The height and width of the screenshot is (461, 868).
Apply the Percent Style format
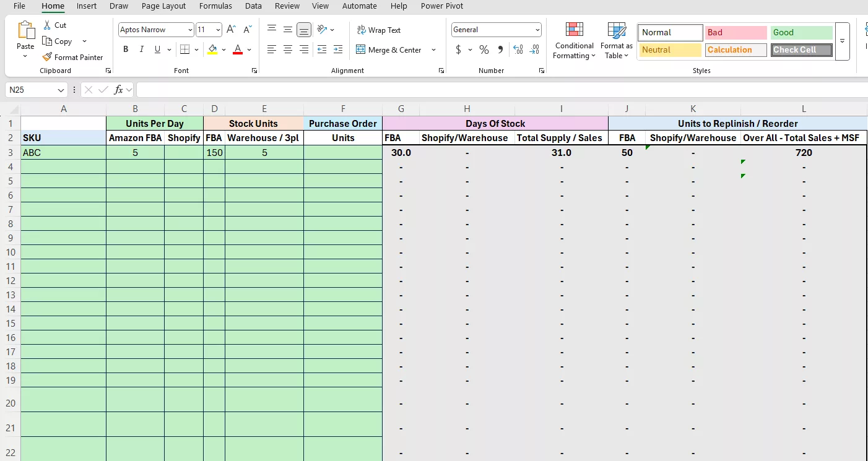tap(484, 50)
